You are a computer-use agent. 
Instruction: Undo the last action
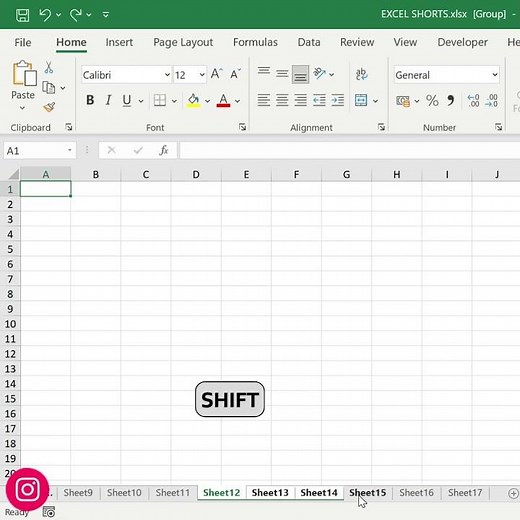(45, 15)
